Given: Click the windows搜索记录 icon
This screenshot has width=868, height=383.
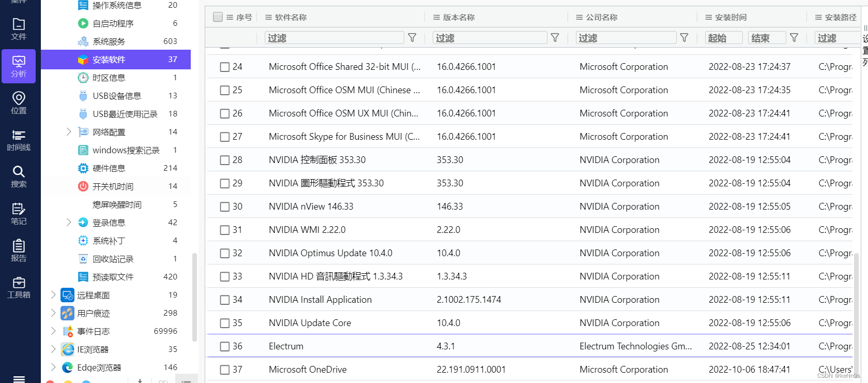Looking at the screenshot, I should pos(83,150).
